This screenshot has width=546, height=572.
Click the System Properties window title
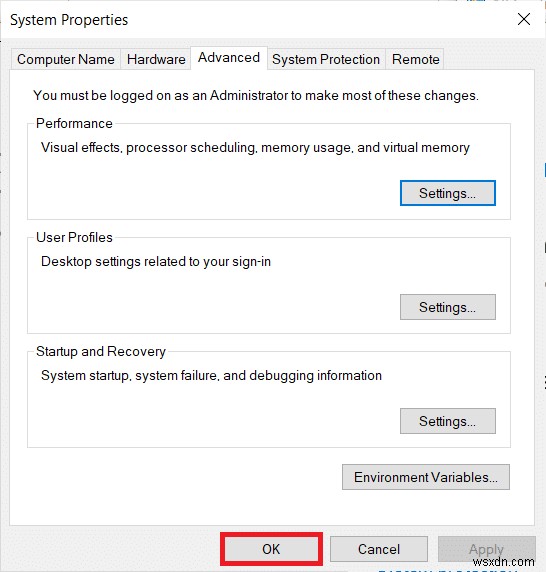pos(69,20)
